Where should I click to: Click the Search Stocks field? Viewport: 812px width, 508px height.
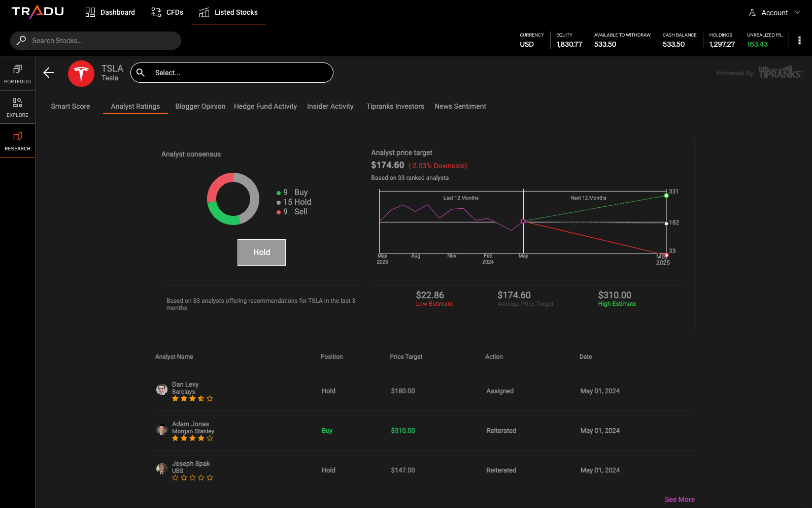pyautogui.click(x=95, y=41)
